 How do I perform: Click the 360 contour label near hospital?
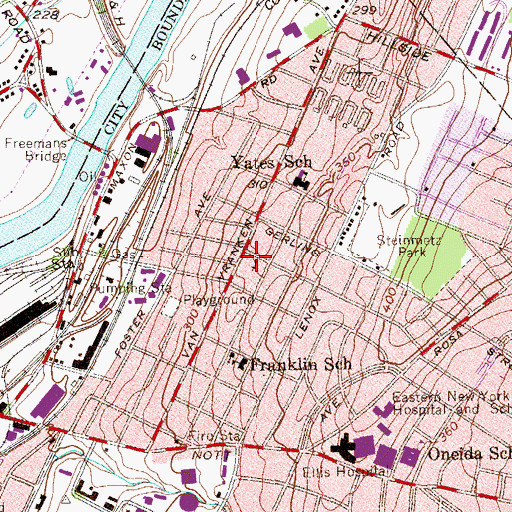click(x=448, y=431)
